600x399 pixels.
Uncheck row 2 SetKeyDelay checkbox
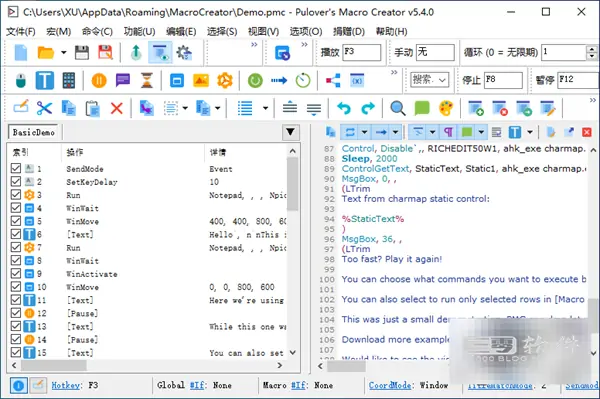point(16,181)
